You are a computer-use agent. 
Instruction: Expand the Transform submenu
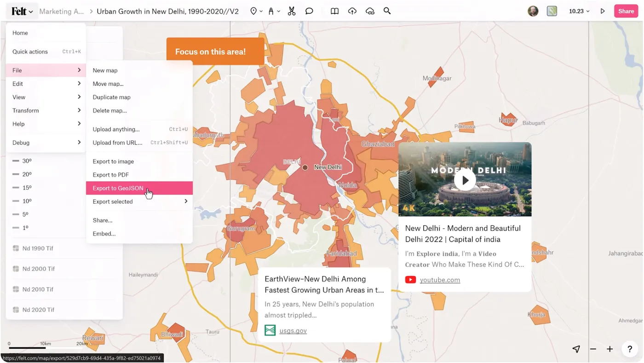[46, 110]
